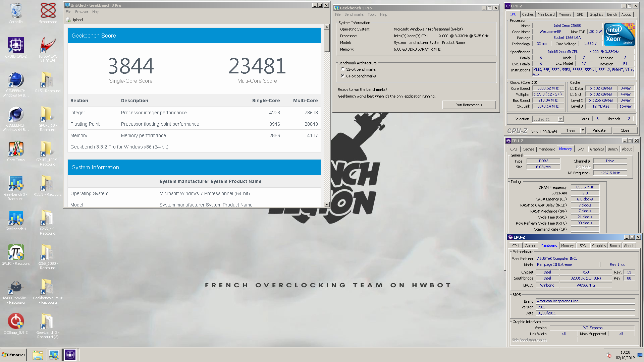
Task: Select 32-bit benchmarks radio option
Action: tap(343, 69)
